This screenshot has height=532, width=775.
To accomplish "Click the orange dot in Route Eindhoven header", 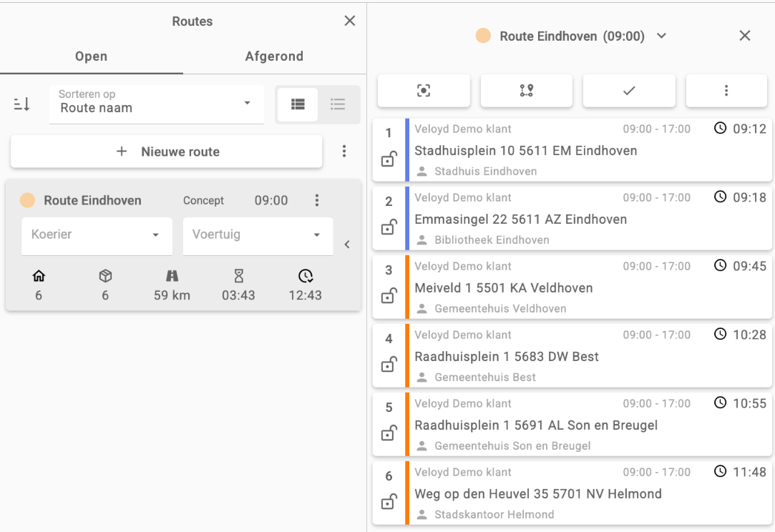I will coord(483,36).
